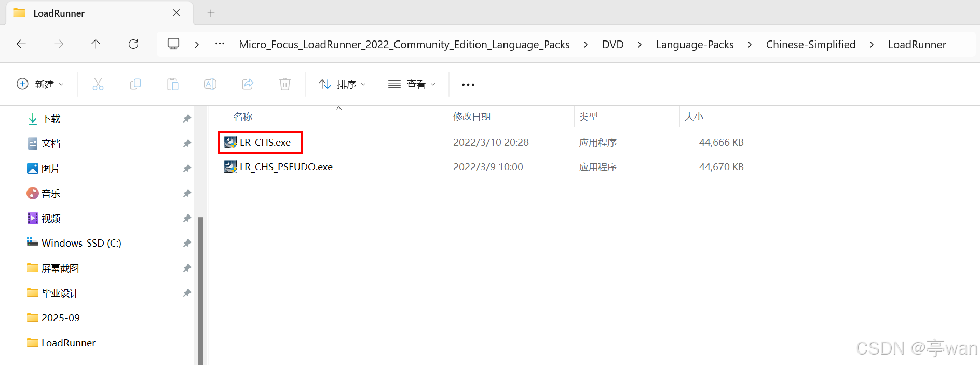Viewport: 980px width, 365px height.
Task: Click the LR_CHS.exe installer icon
Action: click(x=230, y=142)
